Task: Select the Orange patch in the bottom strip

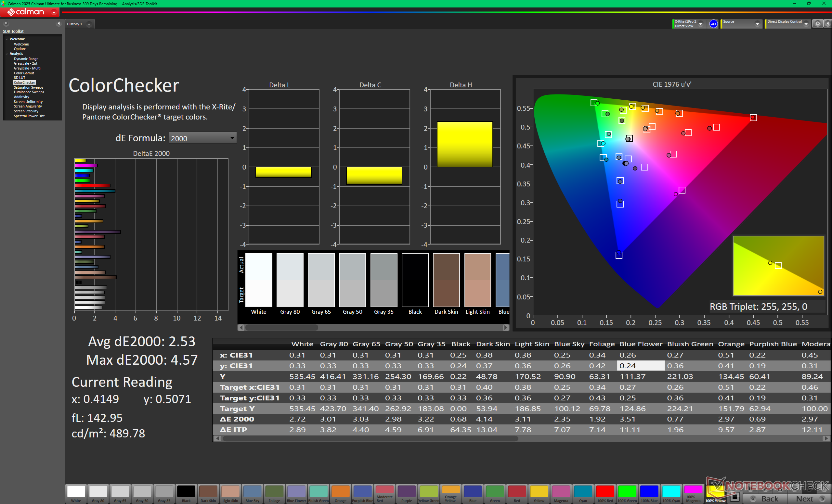Action: [340, 494]
